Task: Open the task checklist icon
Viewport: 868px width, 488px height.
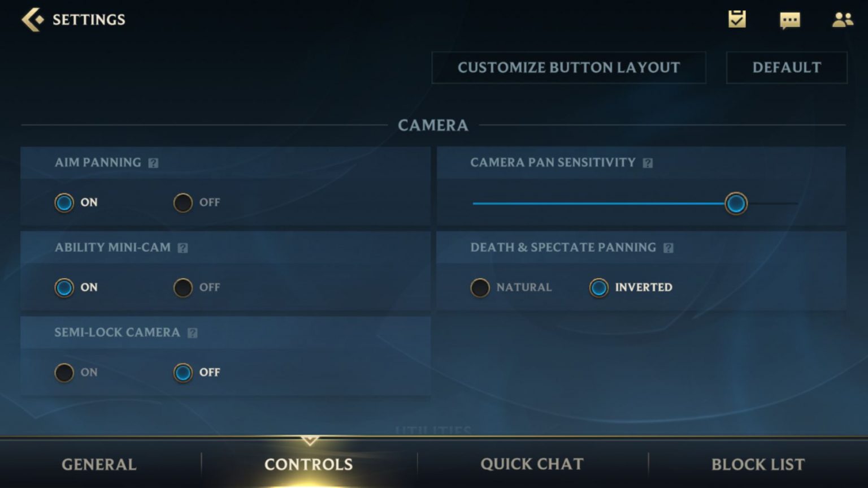Action: click(x=737, y=19)
